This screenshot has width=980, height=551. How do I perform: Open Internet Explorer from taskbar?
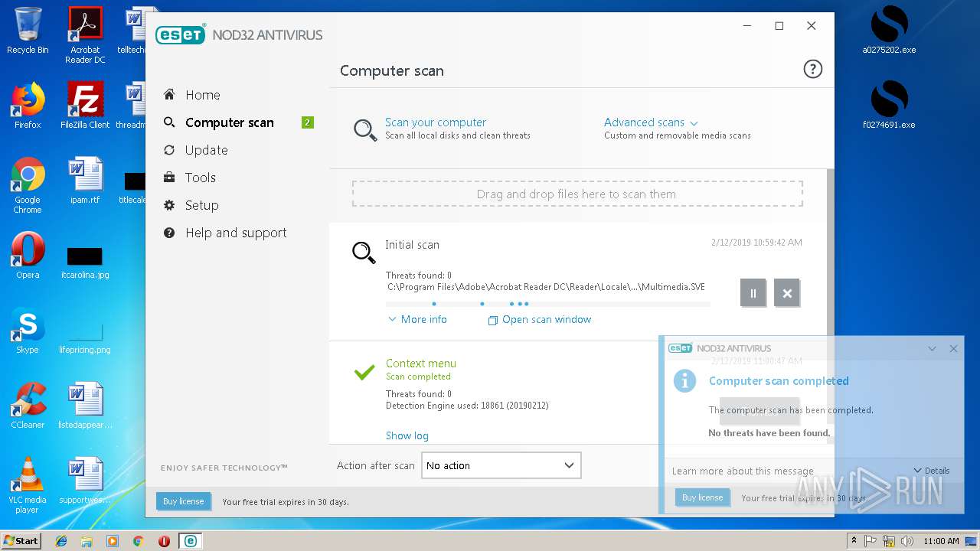(61, 541)
